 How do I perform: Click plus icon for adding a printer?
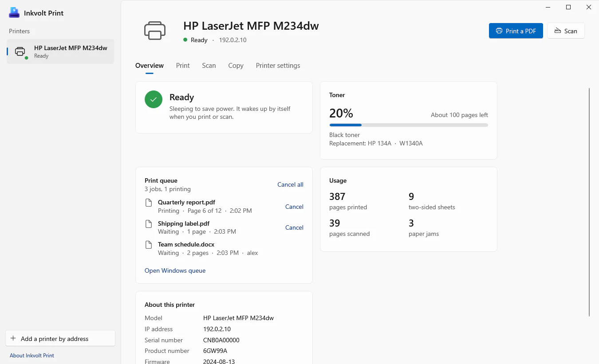13,338
